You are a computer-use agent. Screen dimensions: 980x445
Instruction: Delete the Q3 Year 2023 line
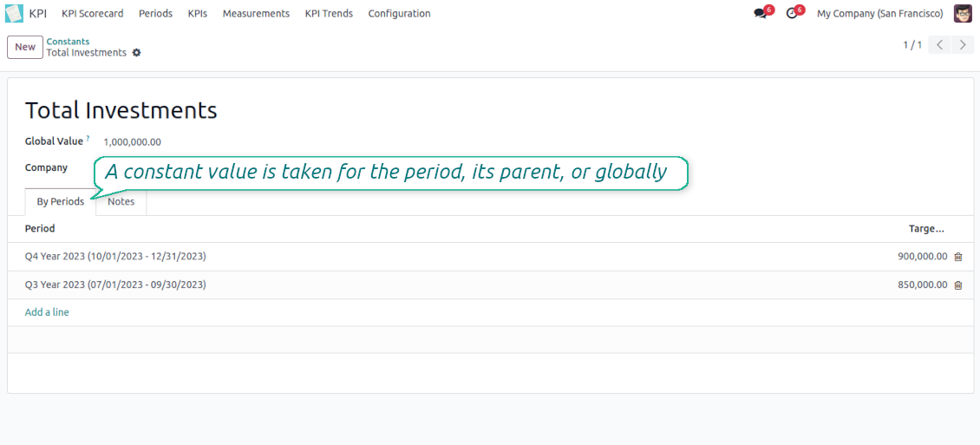click(x=958, y=285)
